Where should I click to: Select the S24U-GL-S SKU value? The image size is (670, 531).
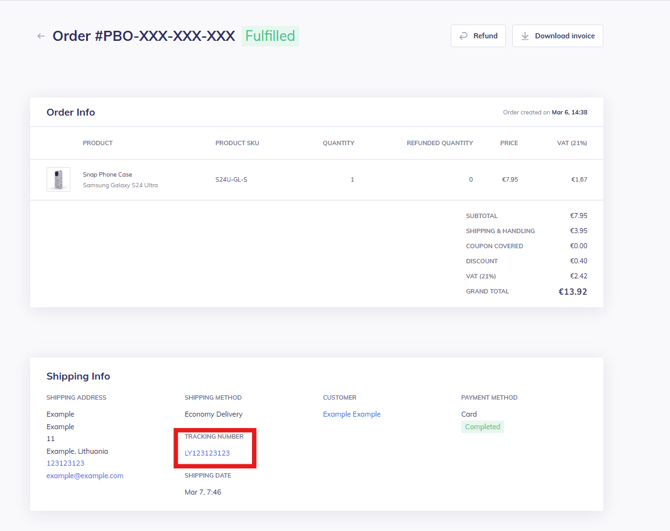pos(231,180)
